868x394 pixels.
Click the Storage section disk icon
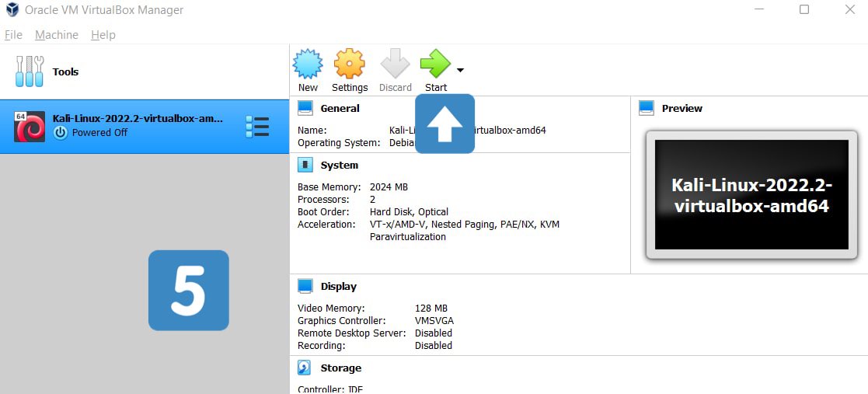(x=305, y=368)
